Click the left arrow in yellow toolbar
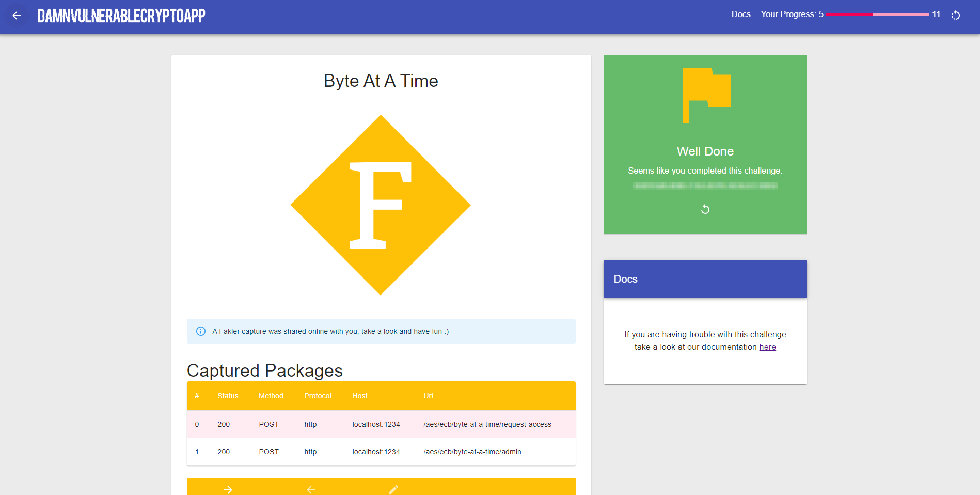 311,489
